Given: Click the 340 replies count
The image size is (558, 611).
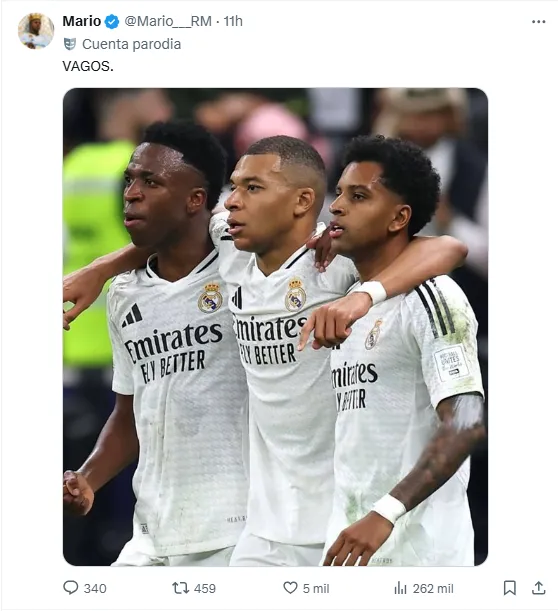Looking at the screenshot, I should [x=95, y=588].
